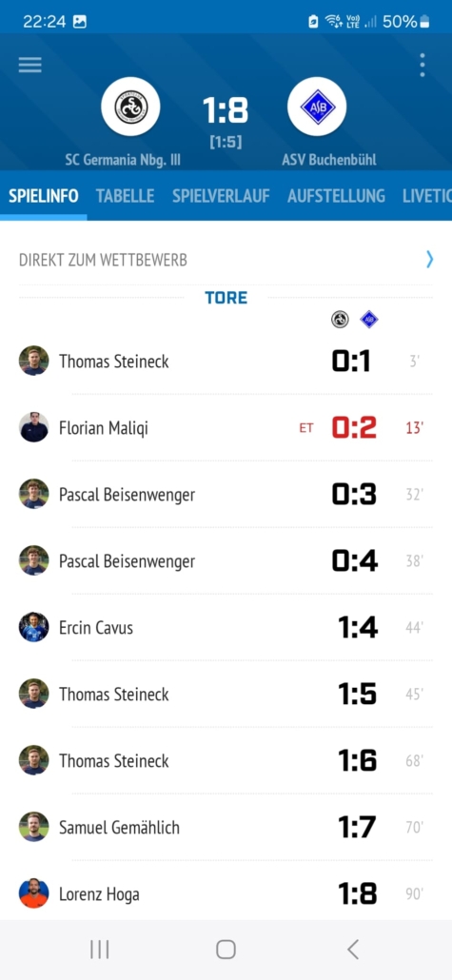Viewport: 452px width, 980px height.
Task: Open the Aufstellung tab
Action: click(x=336, y=196)
